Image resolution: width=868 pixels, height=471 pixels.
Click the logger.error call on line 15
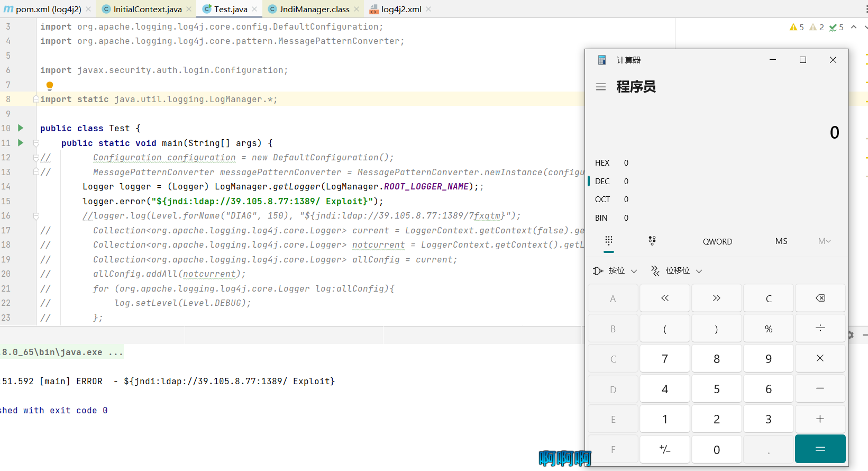tap(233, 201)
